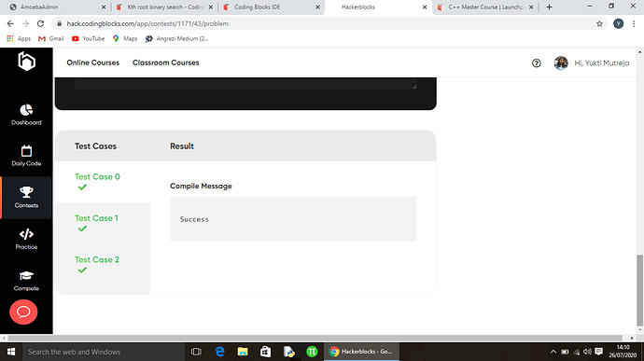Open the red chat support bubble
The width and height of the screenshot is (644, 361).
pyautogui.click(x=23, y=312)
